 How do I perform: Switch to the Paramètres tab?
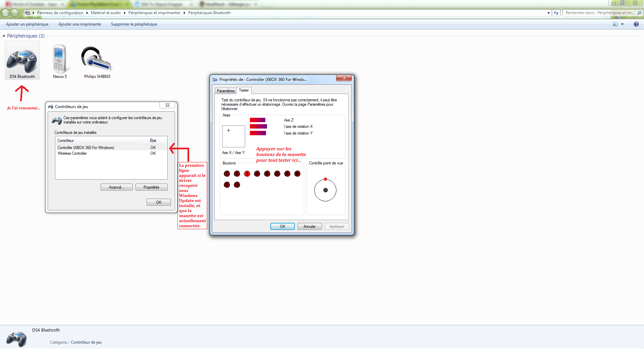coord(226,91)
